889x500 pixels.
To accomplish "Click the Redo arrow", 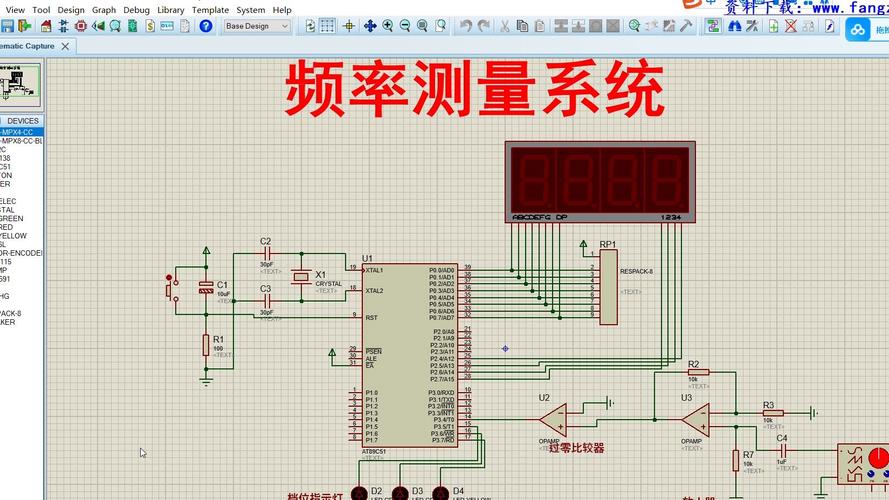I will 484,26.
